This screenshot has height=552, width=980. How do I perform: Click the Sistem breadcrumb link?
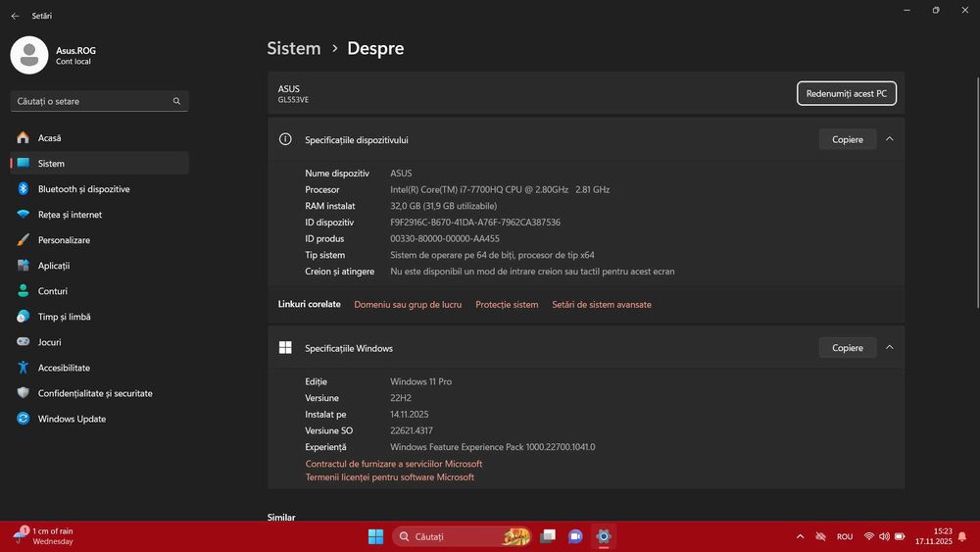[294, 48]
